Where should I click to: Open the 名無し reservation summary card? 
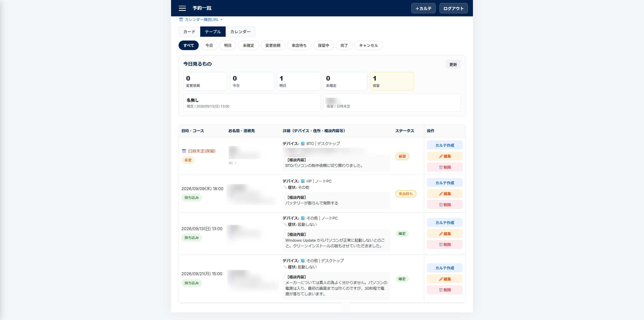coord(252,103)
